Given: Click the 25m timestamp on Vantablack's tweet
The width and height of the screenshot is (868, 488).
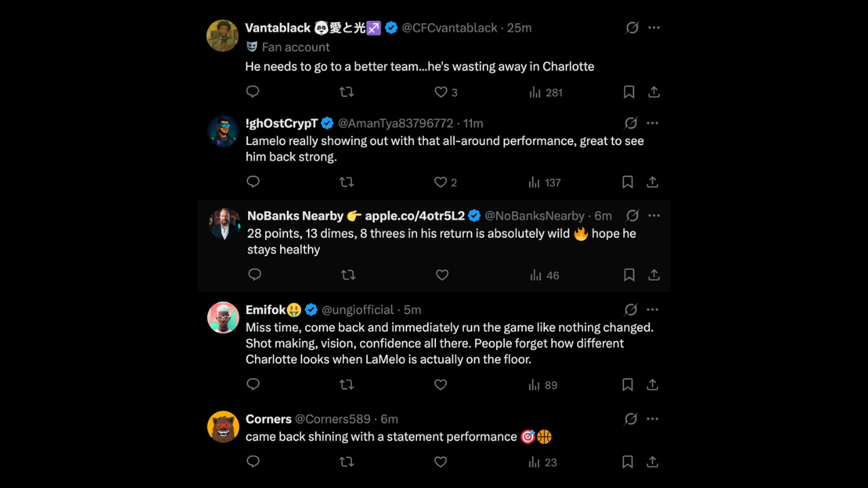Looking at the screenshot, I should coord(519,28).
